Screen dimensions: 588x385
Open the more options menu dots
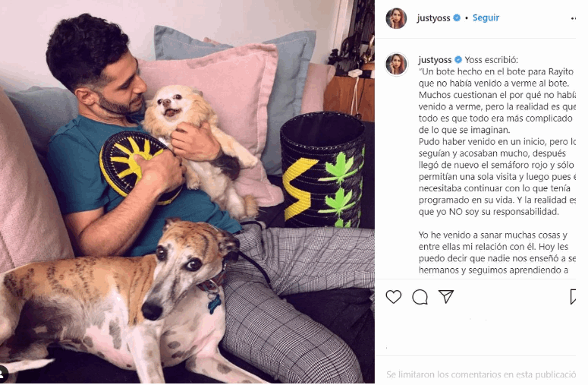click(x=573, y=18)
